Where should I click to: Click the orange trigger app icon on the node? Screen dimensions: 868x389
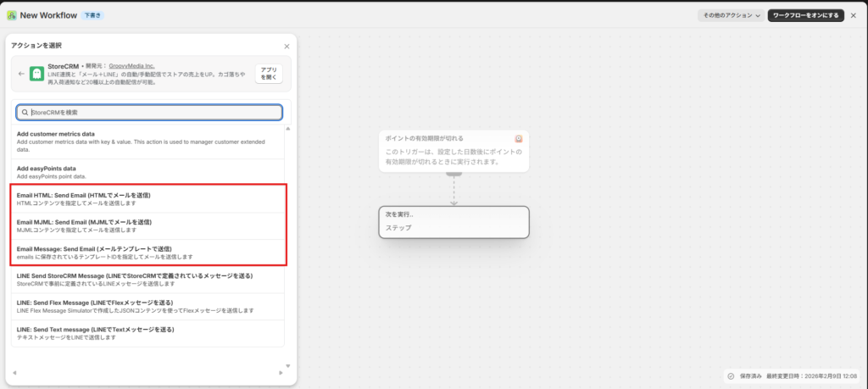coord(519,138)
